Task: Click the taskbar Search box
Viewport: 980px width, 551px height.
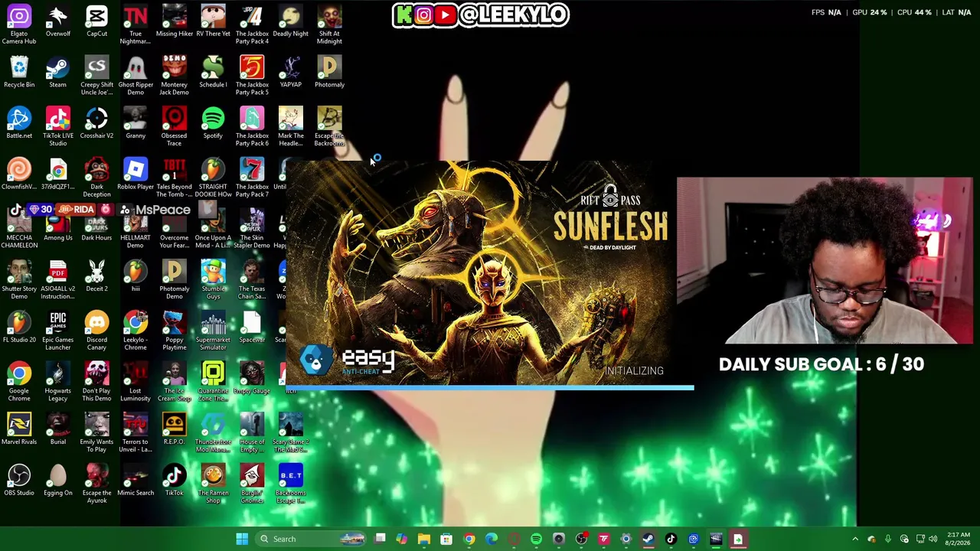Action: click(312, 539)
